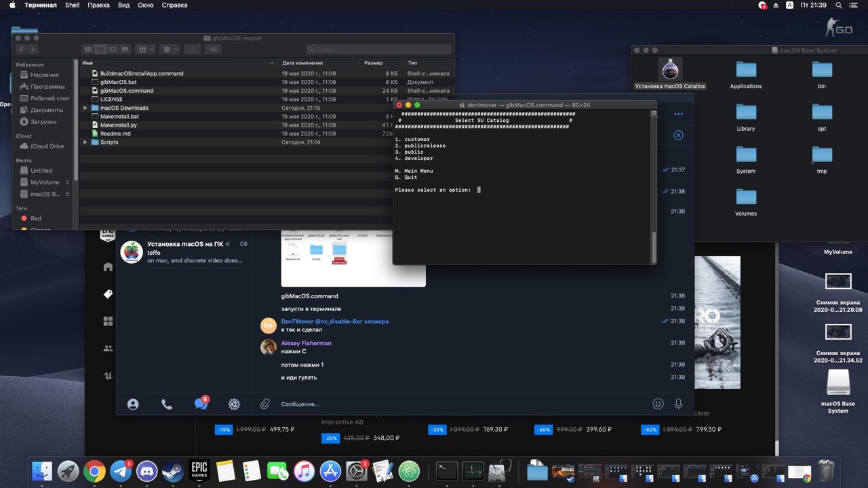Image resolution: width=868 pixels, height=488 pixels.
Task: Open the Applications folder in macOS Base System window
Action: click(x=746, y=75)
